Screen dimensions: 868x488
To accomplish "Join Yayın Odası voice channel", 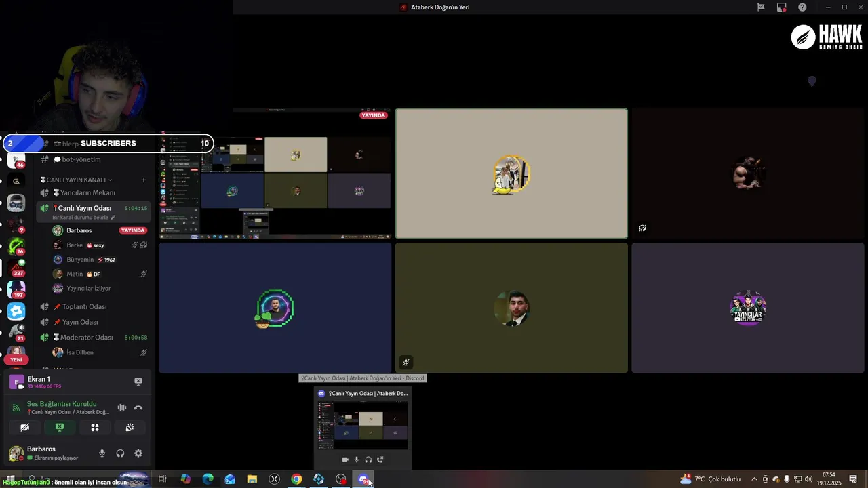I will pos(94,322).
